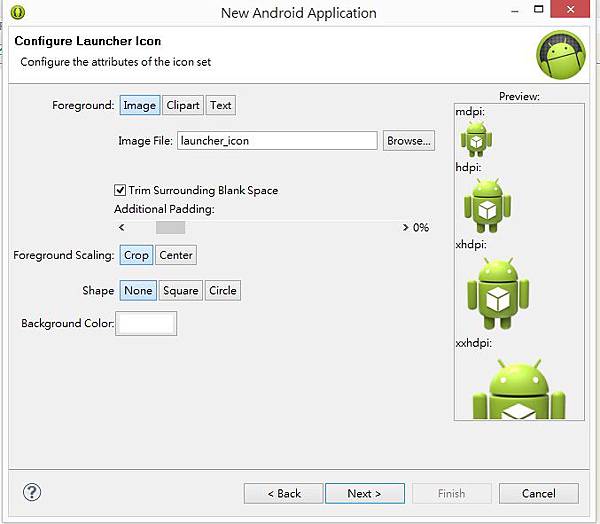
Task: Click the padding slider left arrow
Action: coord(122,227)
